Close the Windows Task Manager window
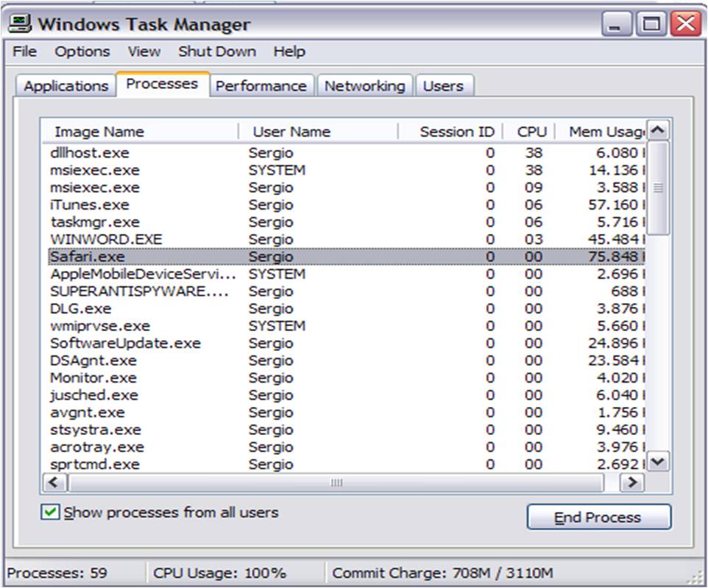Image resolution: width=708 pixels, height=588 pixels. point(685,24)
